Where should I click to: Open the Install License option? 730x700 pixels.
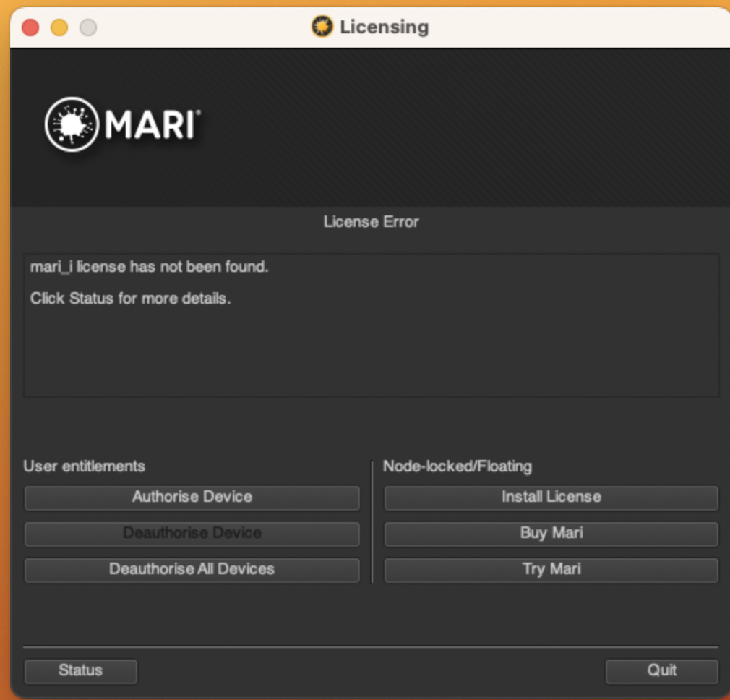[x=551, y=498]
